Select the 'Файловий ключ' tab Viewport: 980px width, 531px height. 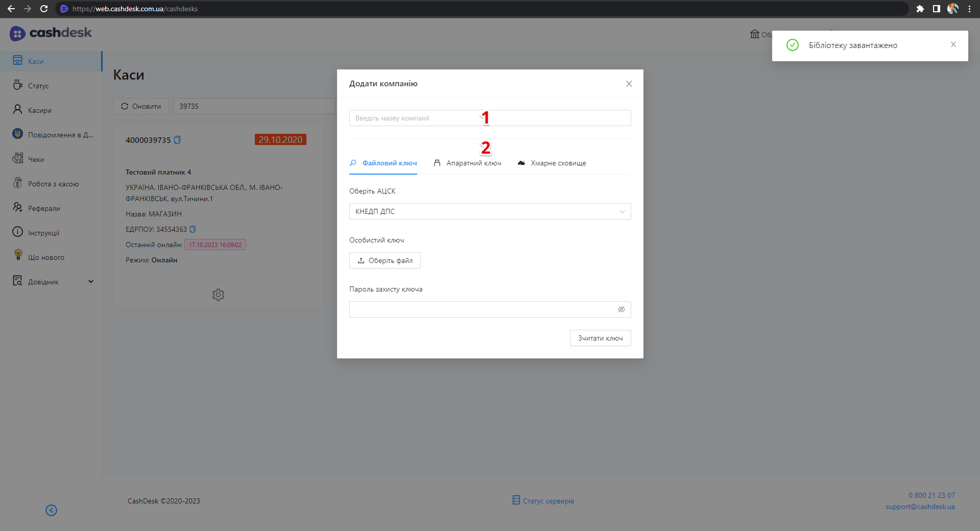(x=384, y=163)
